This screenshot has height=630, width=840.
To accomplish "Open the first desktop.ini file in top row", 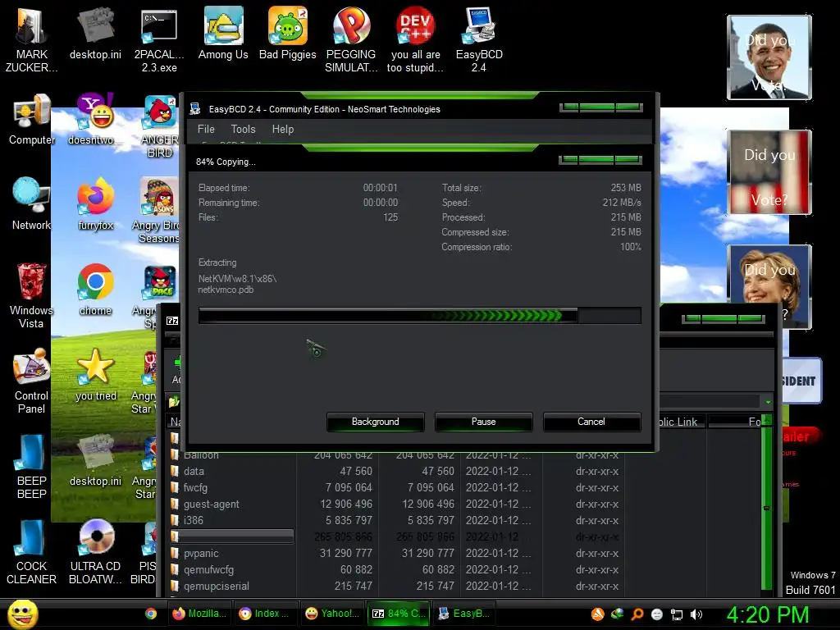I will click(95, 33).
